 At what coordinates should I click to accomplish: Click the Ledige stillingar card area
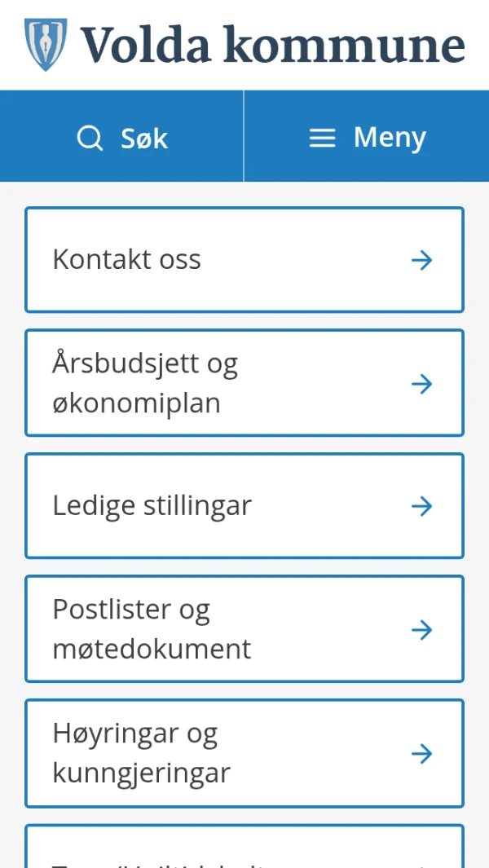pos(244,505)
